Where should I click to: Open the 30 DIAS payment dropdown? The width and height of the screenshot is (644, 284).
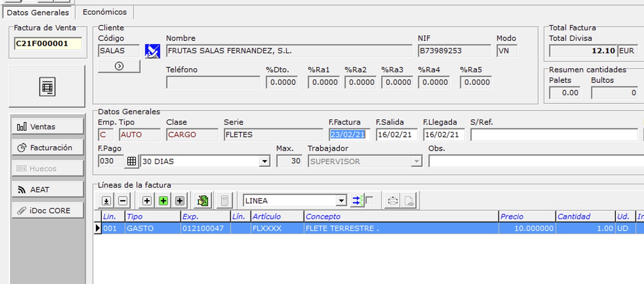click(x=264, y=161)
